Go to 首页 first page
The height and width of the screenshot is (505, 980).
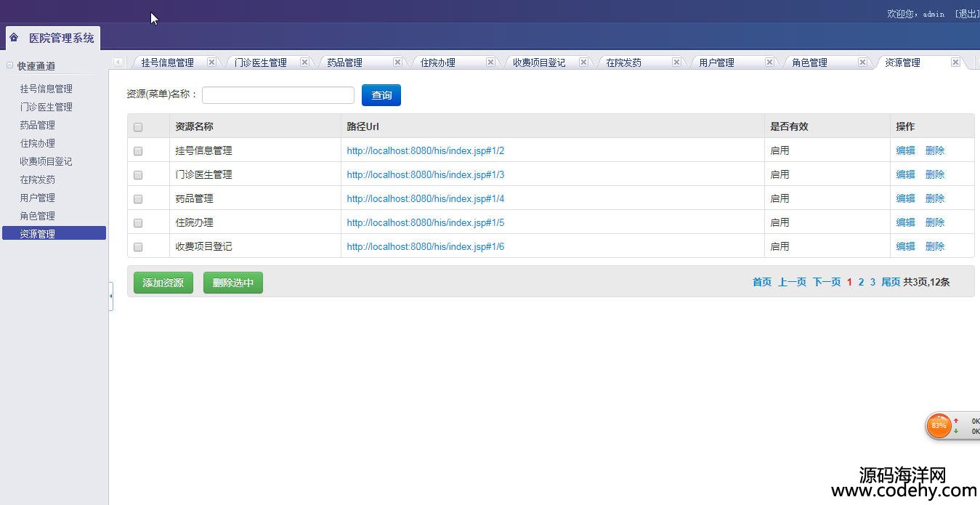click(x=762, y=282)
